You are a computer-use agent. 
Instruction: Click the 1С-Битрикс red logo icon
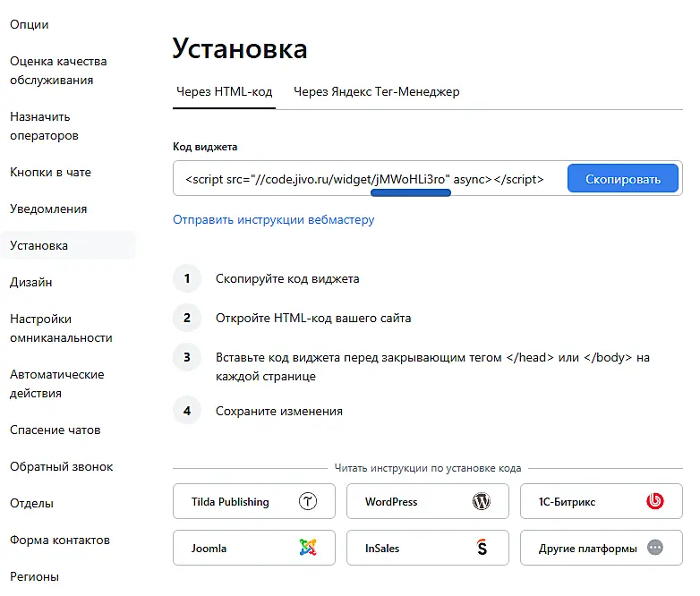(655, 501)
